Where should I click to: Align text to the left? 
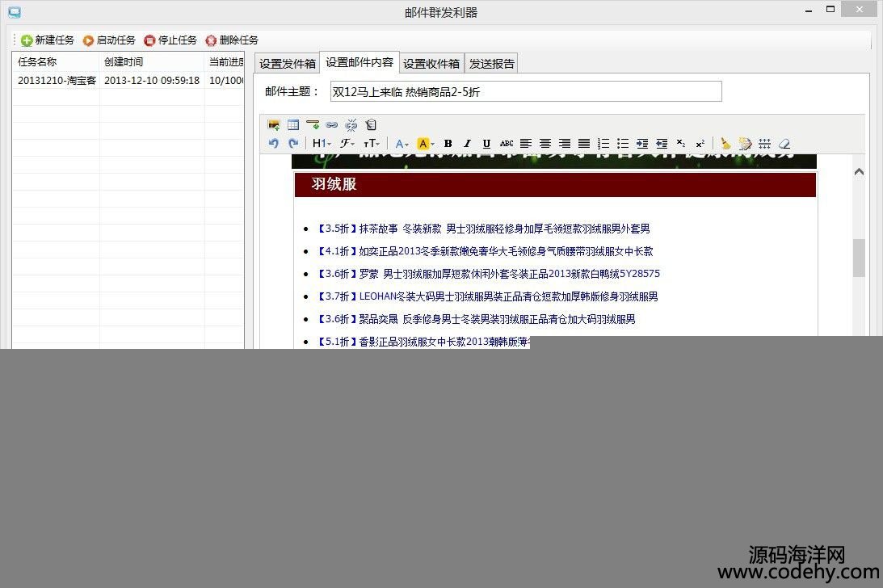[525, 144]
